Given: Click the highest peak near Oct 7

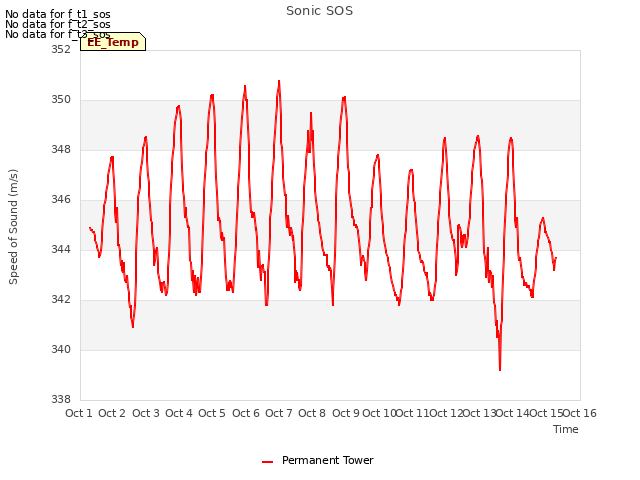Looking at the screenshot, I should (x=279, y=81).
